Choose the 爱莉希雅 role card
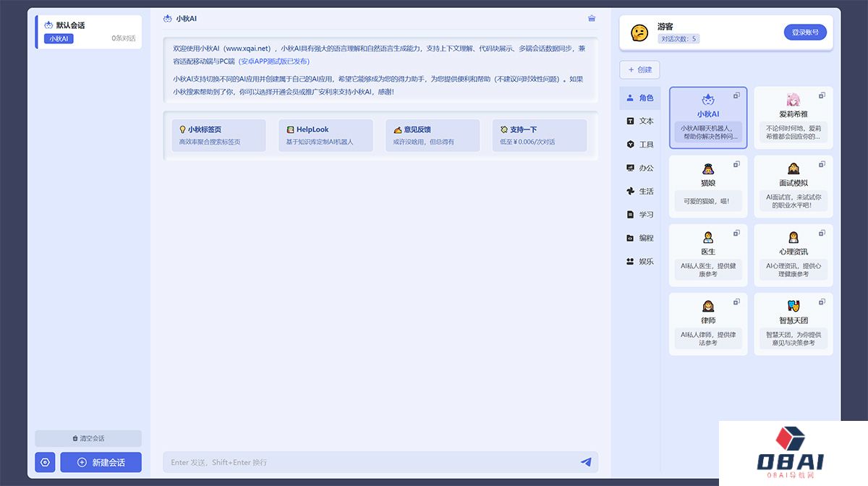868x486 pixels. tap(793, 118)
